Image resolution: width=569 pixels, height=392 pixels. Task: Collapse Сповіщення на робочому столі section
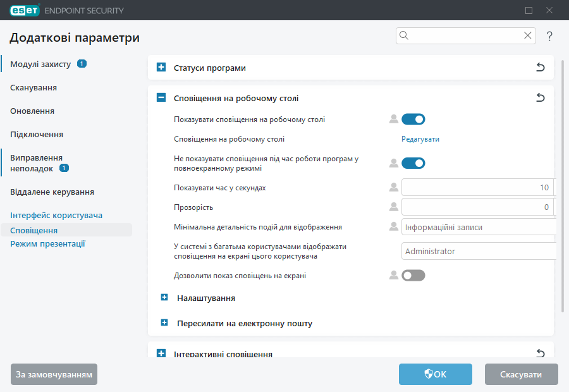(x=161, y=98)
